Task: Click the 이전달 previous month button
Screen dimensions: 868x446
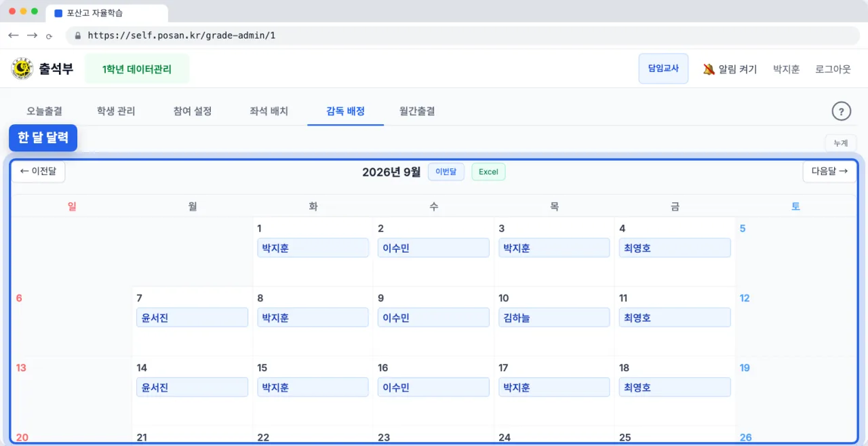Action: click(x=38, y=172)
